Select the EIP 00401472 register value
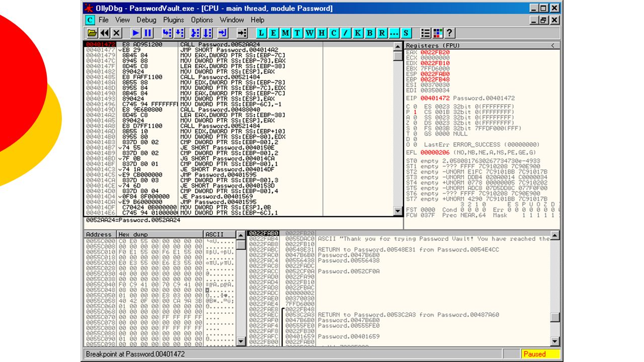The width and height of the screenshot is (644, 362). [435, 98]
